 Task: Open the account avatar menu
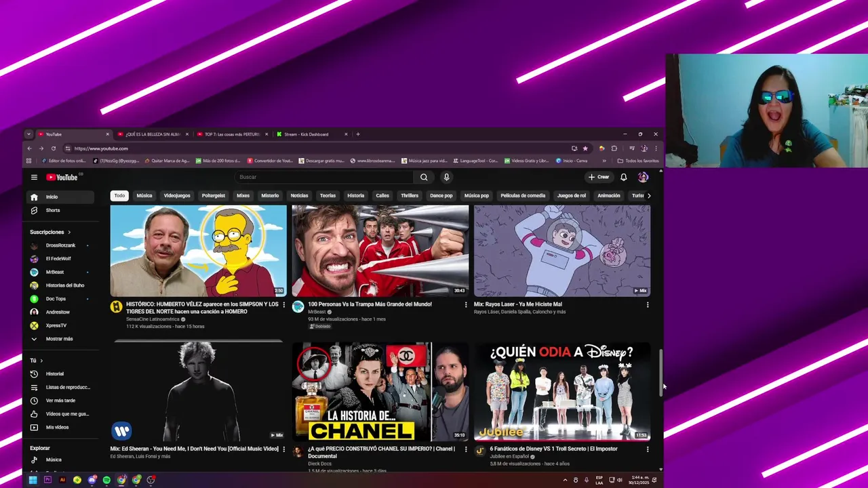[643, 177]
